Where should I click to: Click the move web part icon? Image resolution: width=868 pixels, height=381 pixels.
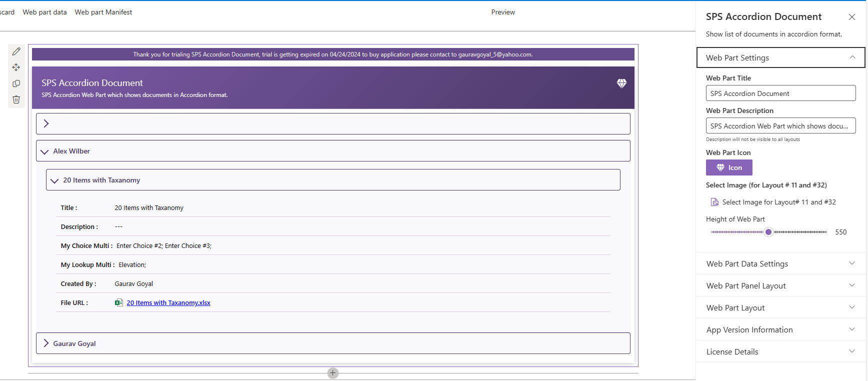click(16, 67)
